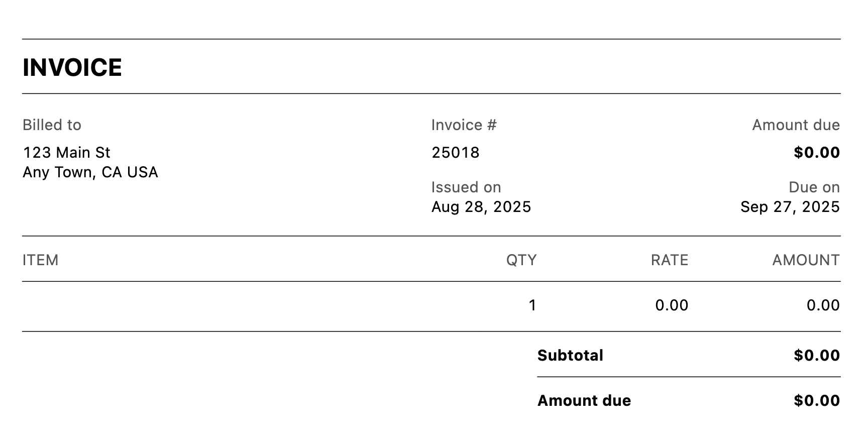Image resolution: width=868 pixels, height=445 pixels.
Task: Click the 0.00 value under AMOUNT
Action: [823, 305]
